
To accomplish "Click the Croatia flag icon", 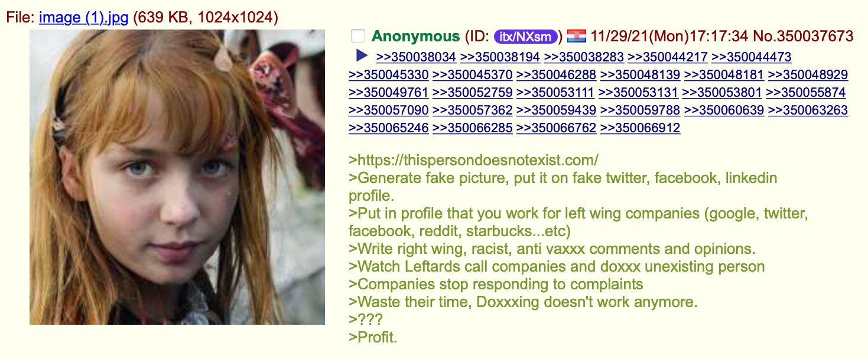I will [x=576, y=37].
